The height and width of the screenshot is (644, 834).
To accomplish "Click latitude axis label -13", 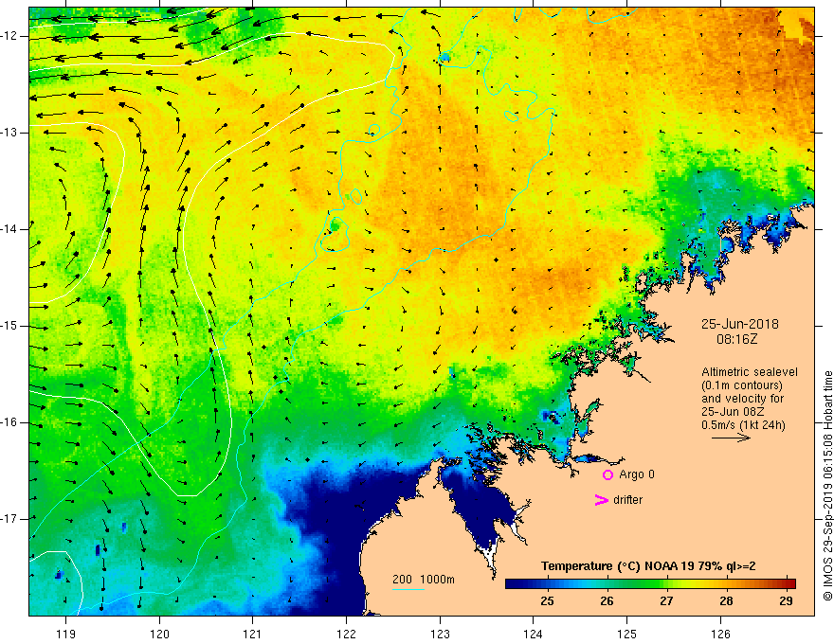I will click(x=10, y=133).
